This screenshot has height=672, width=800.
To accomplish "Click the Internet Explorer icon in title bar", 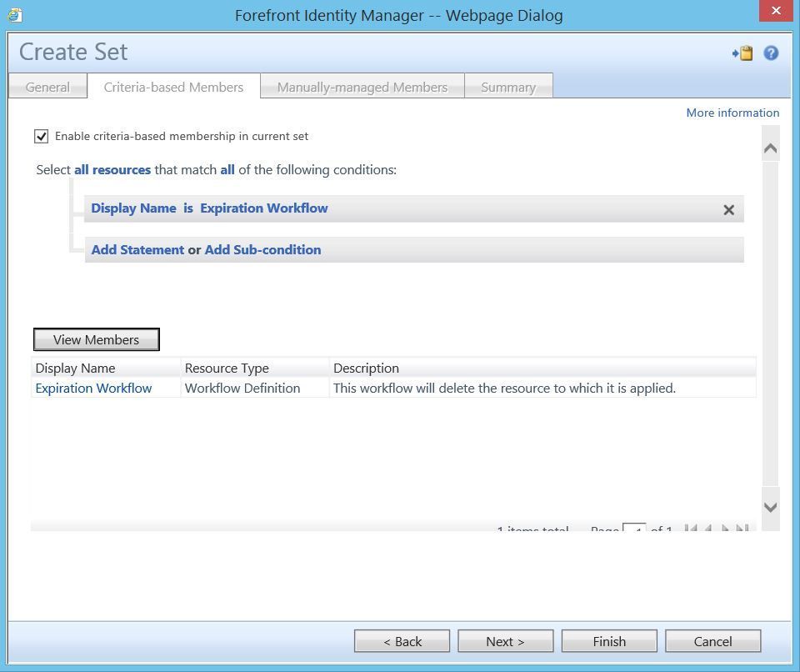I will pos(15,15).
